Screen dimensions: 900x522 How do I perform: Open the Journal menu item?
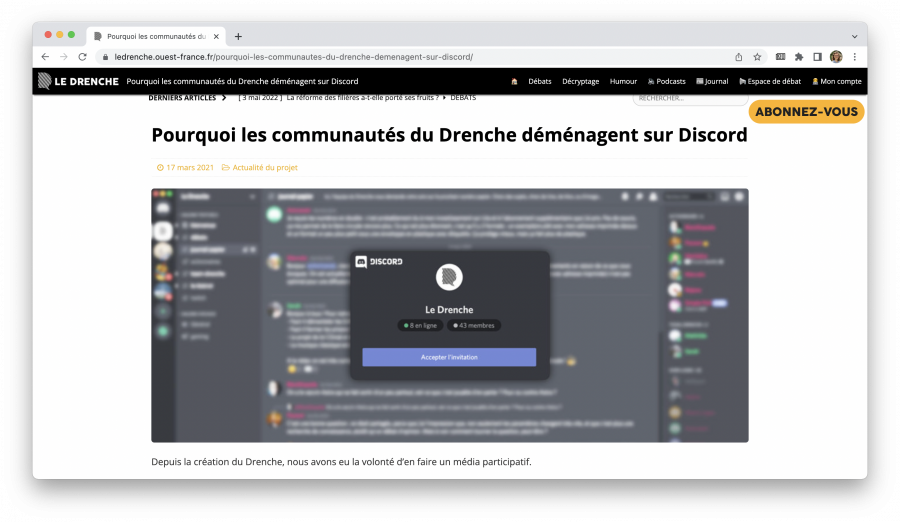712,82
